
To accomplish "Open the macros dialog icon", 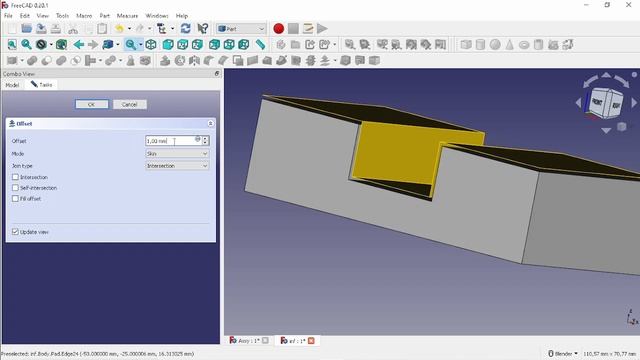I will point(308,29).
